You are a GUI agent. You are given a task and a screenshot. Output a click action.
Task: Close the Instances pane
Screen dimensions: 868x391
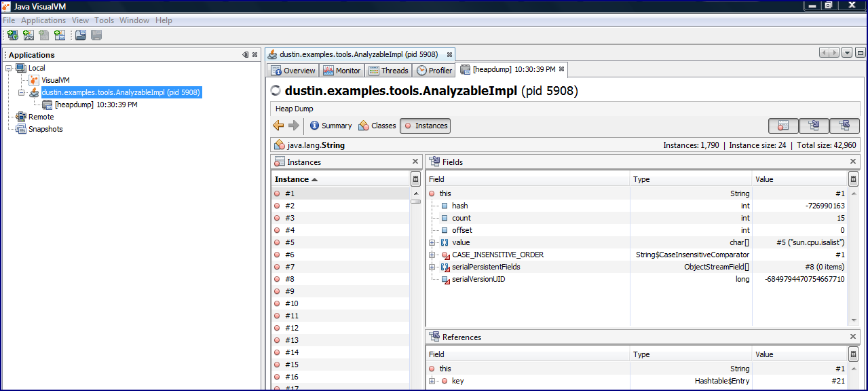415,162
